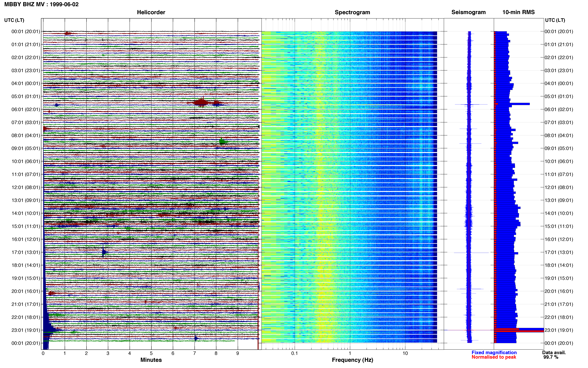This screenshot has width=588, height=368.
Task: Click the left 'UTC (LT)' axis label
Action: pos(14,20)
